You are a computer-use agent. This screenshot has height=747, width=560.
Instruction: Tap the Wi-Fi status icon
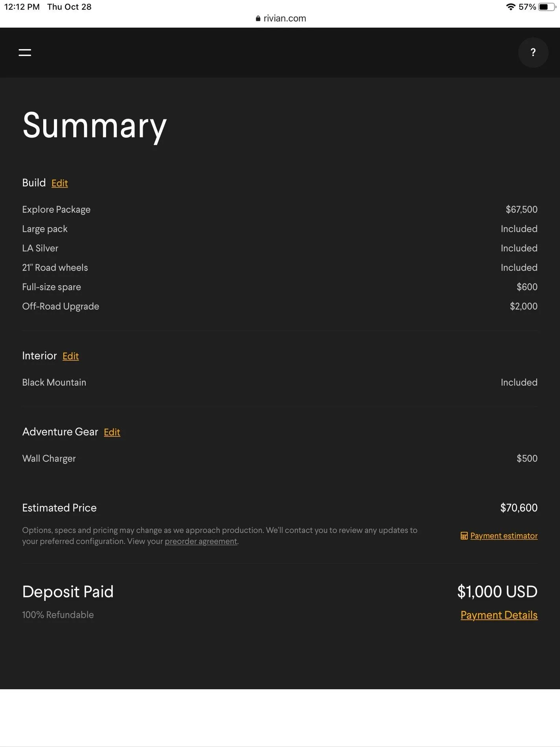click(510, 7)
